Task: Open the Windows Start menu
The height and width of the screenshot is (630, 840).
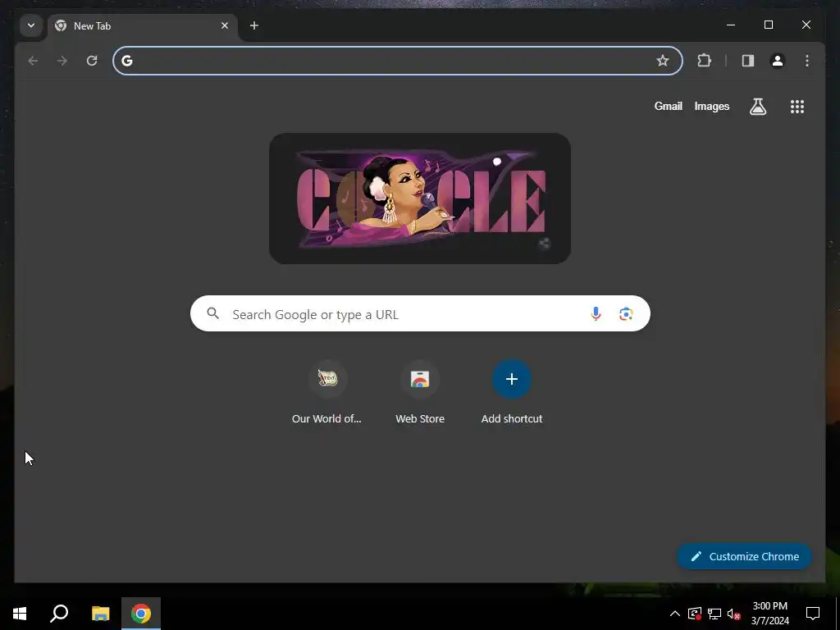Action: 20,614
